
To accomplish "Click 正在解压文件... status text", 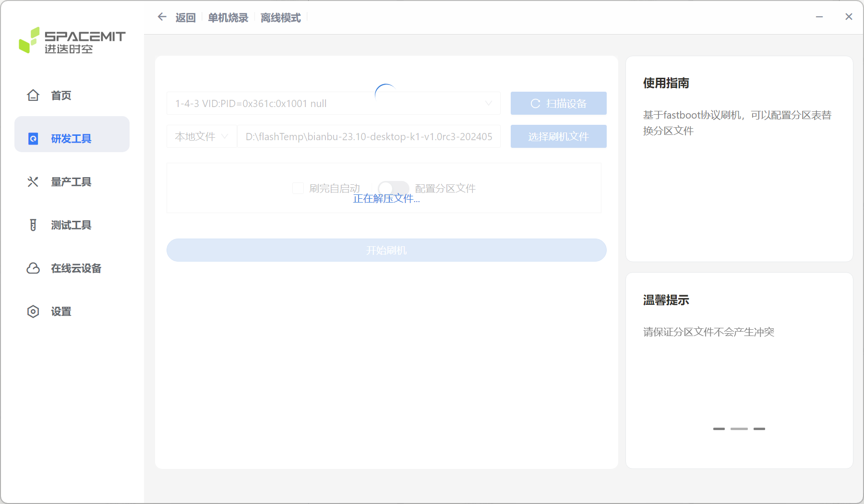I will 386,199.
